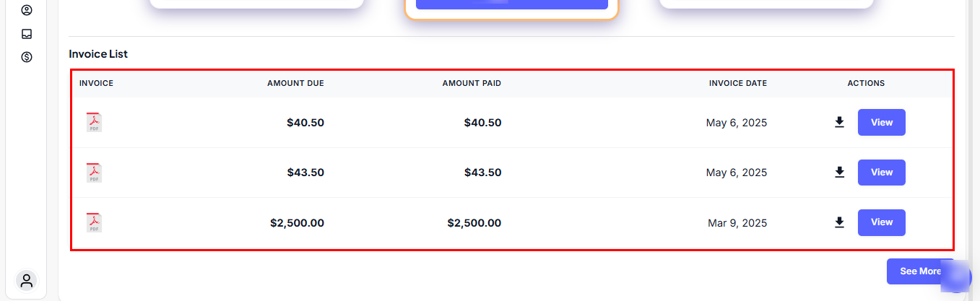Click the Amount Paid column header
The image size is (980, 301).
tap(472, 83)
